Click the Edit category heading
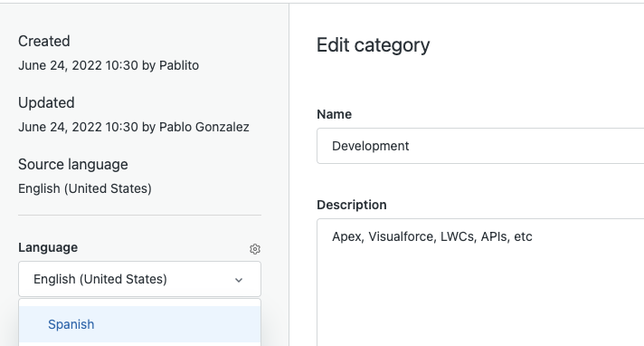Image resolution: width=644 pixels, height=346 pixels. point(373,45)
